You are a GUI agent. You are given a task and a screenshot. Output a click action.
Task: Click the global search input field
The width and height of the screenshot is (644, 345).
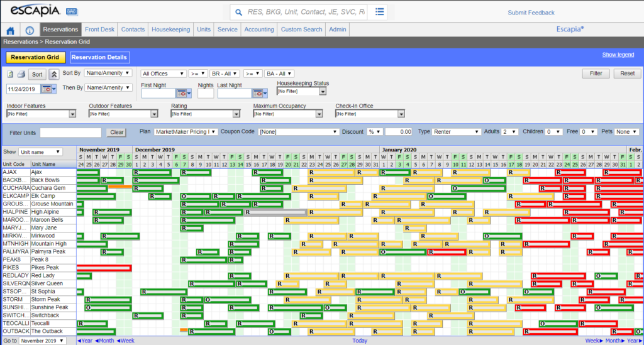click(x=306, y=13)
